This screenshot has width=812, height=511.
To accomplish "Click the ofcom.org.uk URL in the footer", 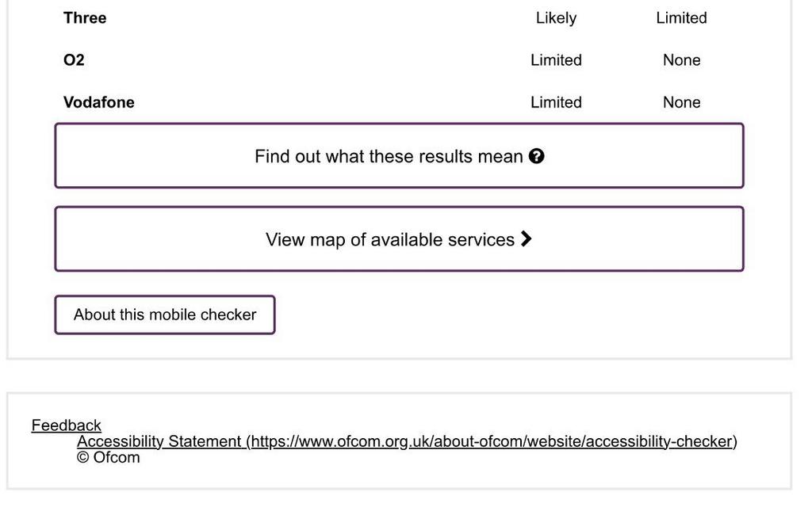I will click(492, 441).
